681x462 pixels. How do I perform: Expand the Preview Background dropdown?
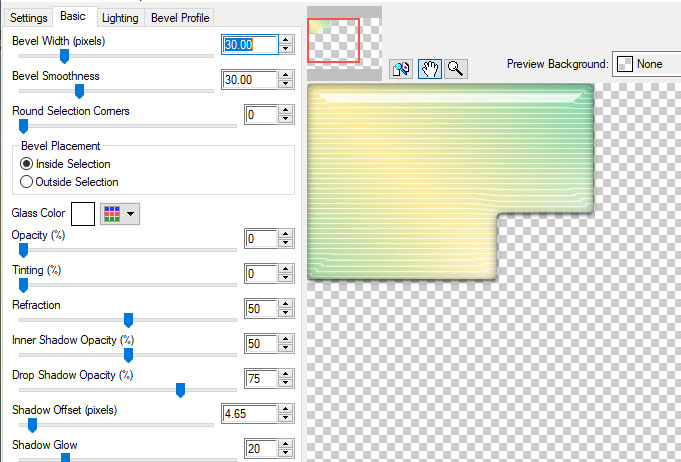pyautogui.click(x=645, y=64)
